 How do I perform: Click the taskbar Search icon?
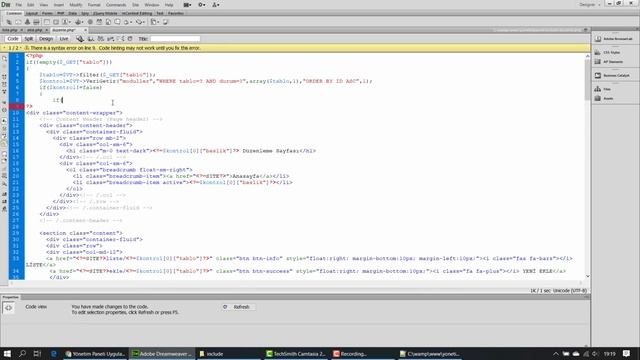pyautogui.click(x=22, y=354)
